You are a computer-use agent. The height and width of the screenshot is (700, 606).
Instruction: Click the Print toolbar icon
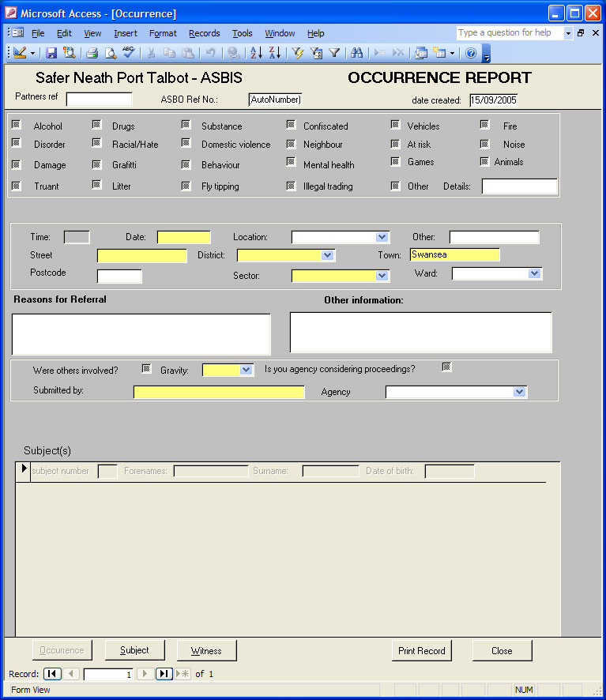pos(92,53)
